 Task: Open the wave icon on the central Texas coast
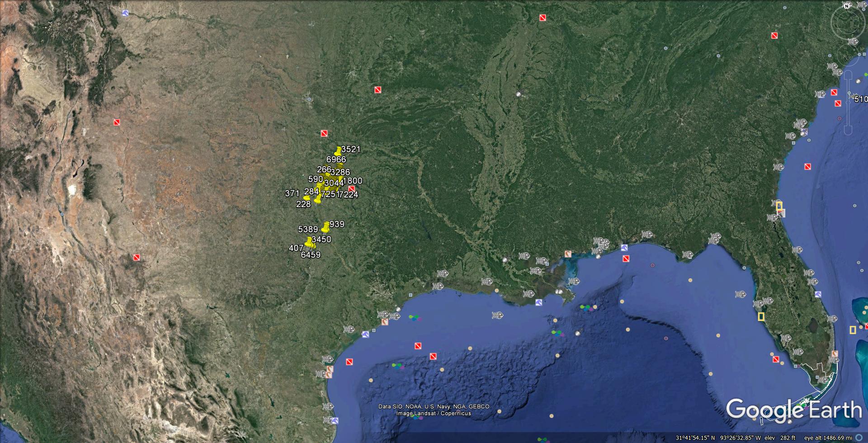point(365,335)
